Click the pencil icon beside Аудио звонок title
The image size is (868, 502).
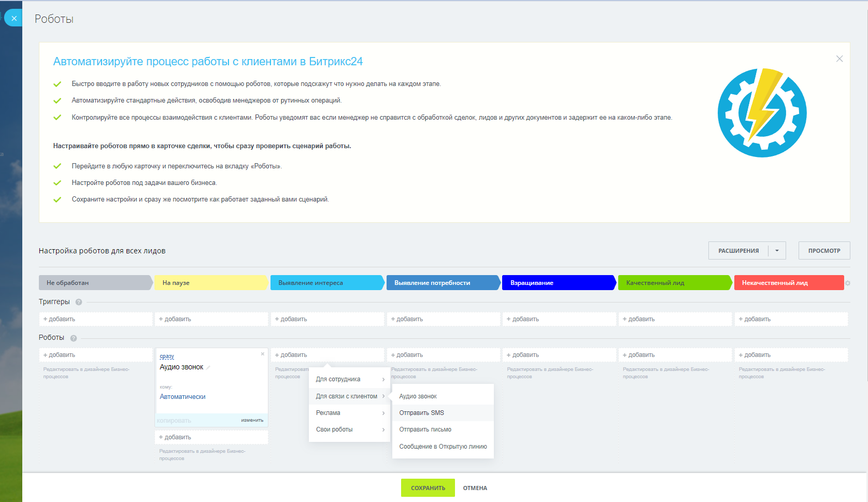208,368
